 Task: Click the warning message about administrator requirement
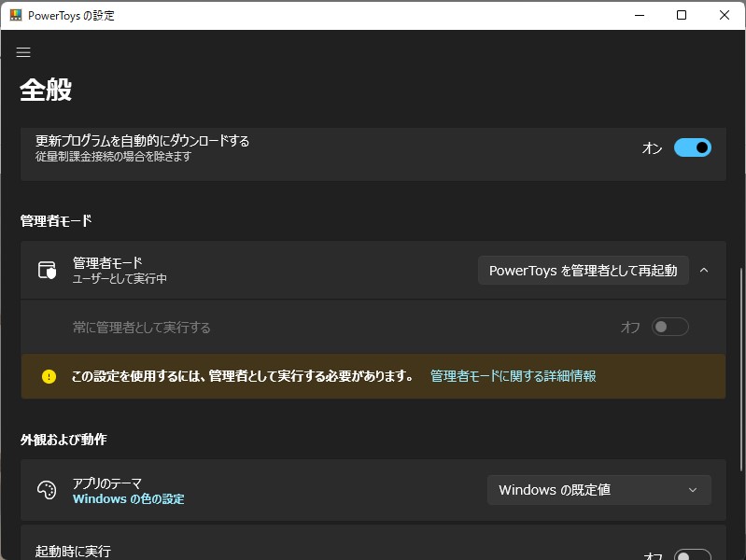click(242, 376)
